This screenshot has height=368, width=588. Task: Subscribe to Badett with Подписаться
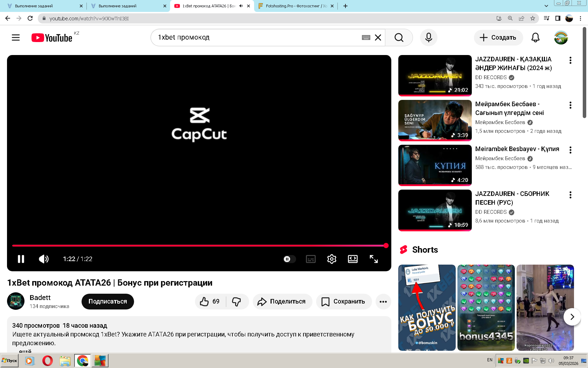tap(108, 301)
